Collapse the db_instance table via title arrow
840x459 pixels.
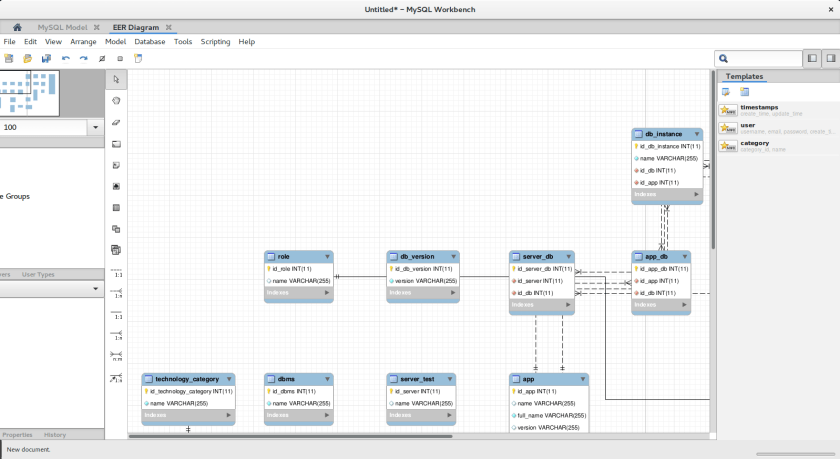697,134
